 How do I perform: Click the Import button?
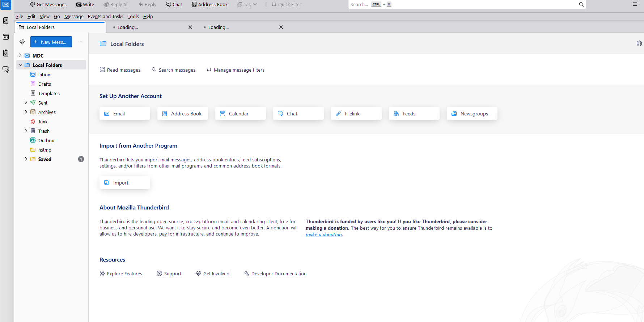(125, 183)
